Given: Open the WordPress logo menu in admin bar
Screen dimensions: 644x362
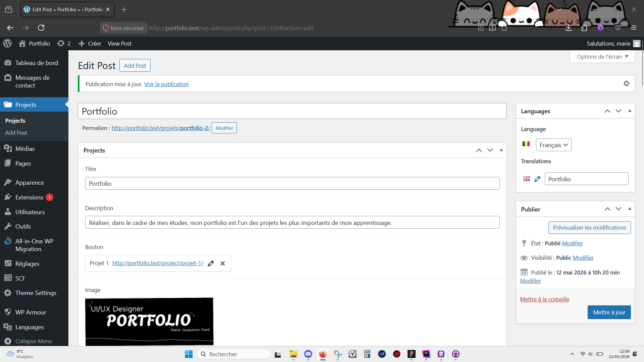Looking at the screenshot, I should pyautogui.click(x=7, y=44).
